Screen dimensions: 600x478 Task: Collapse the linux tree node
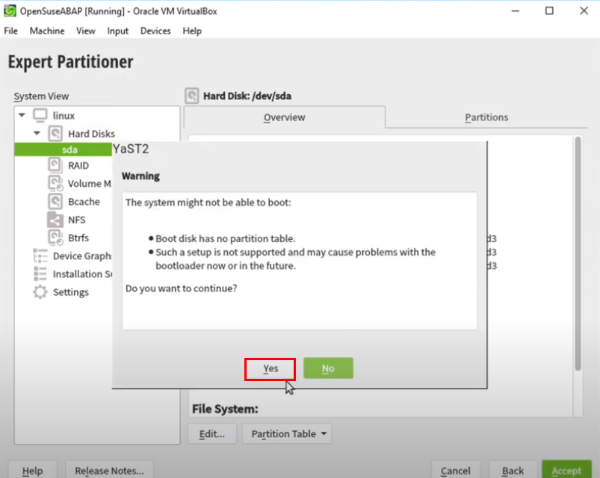point(22,115)
